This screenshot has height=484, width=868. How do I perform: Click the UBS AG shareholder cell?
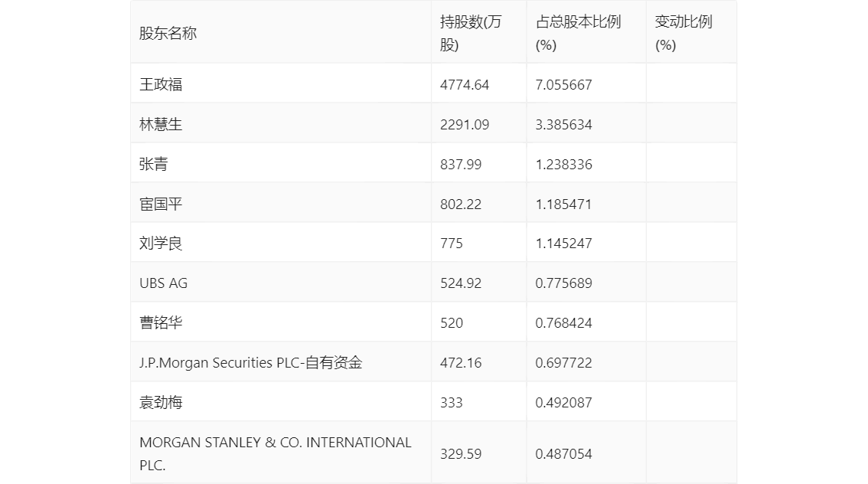163,283
